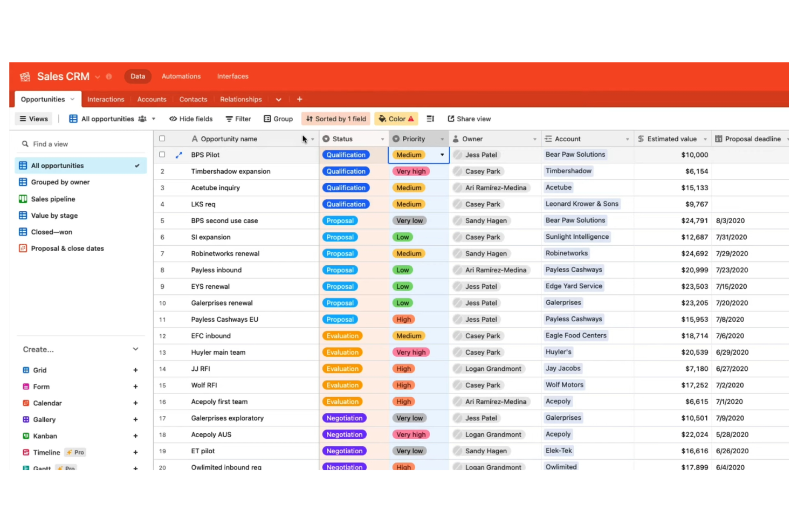Adjust row height with the row height icon
The width and height of the screenshot is (798, 532).
tap(430, 119)
